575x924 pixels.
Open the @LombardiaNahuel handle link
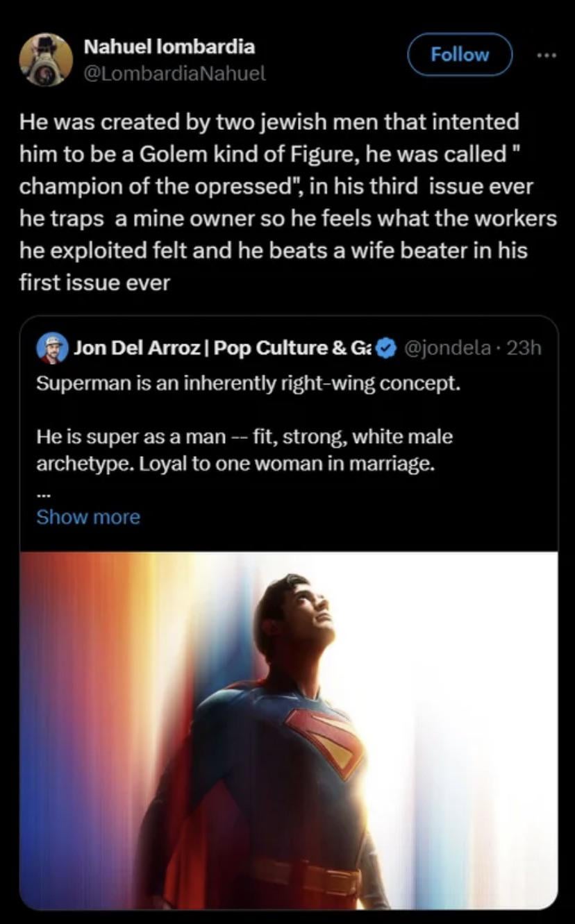point(174,73)
